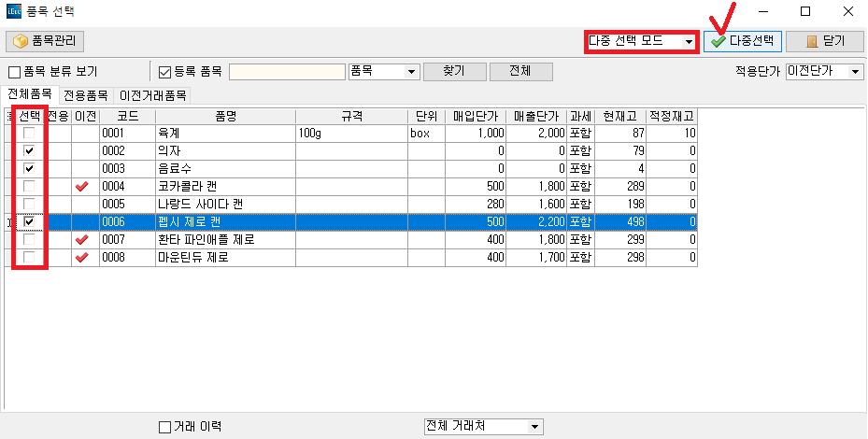This screenshot has width=868, height=439.
Task: Open the 전체 거래처 dropdown
Action: pyautogui.click(x=534, y=427)
